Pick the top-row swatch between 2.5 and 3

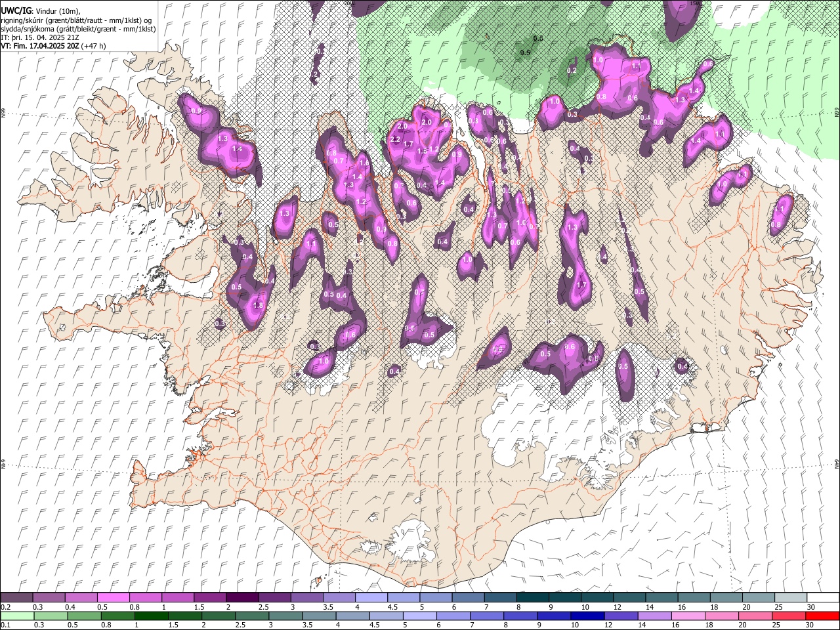274,597
